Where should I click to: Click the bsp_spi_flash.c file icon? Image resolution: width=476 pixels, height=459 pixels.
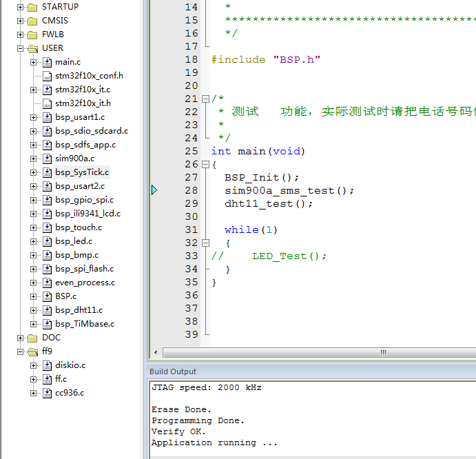pyautogui.click(x=47, y=269)
